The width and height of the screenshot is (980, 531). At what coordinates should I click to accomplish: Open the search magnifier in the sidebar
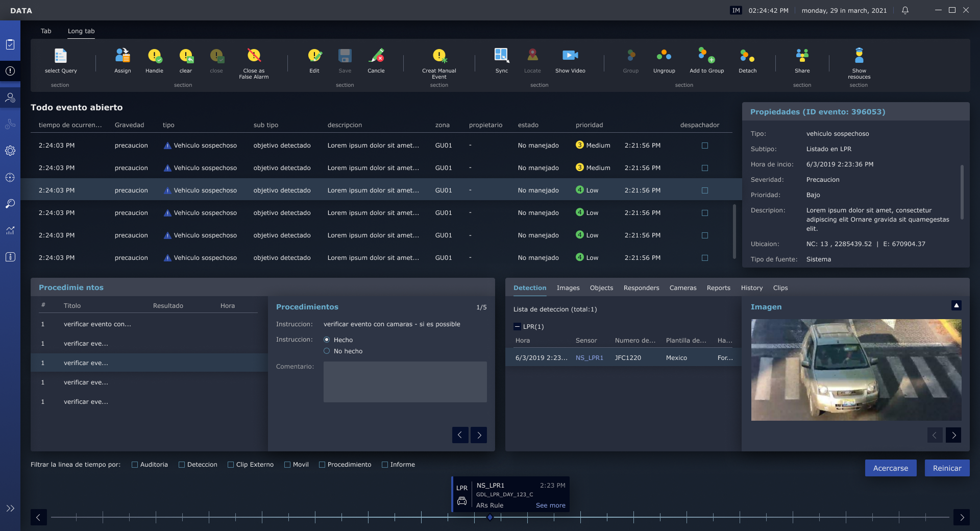tap(10, 204)
